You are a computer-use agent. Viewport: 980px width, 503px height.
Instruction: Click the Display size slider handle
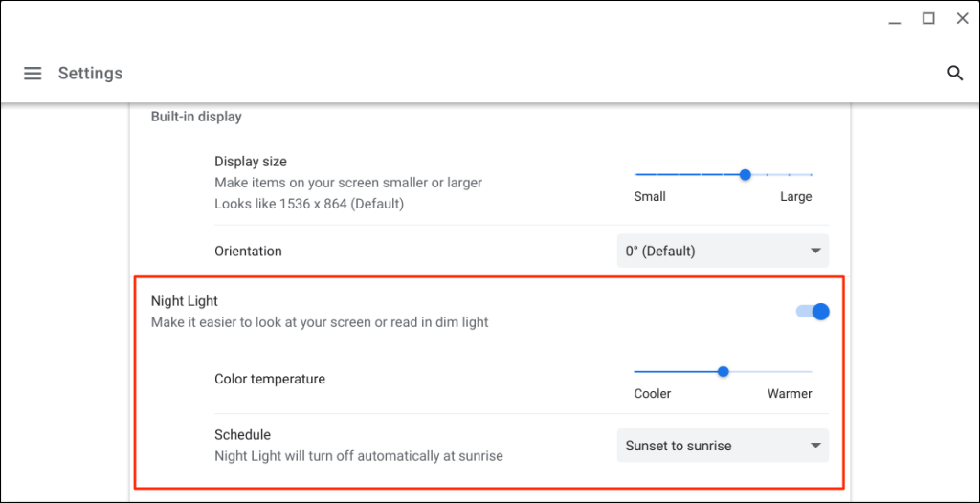pos(745,175)
